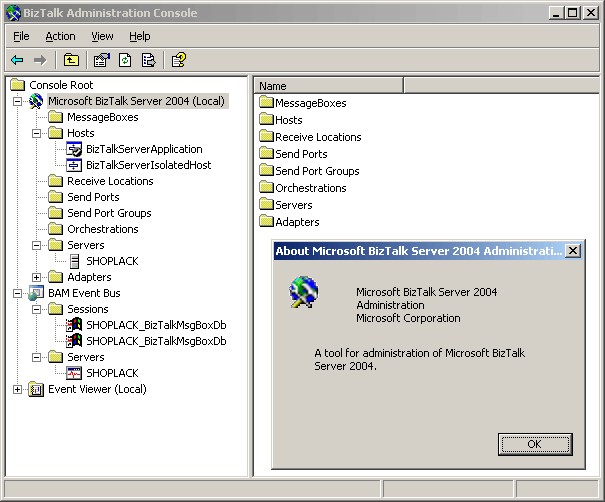Collapse the Microsoft BizTalk Server 2004 node

[x=17, y=101]
